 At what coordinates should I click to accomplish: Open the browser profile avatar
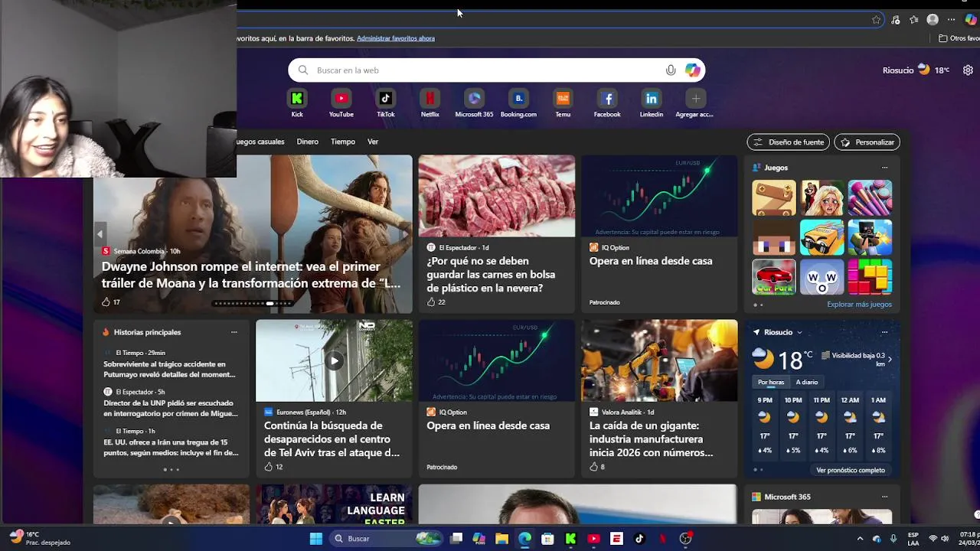(x=933, y=20)
